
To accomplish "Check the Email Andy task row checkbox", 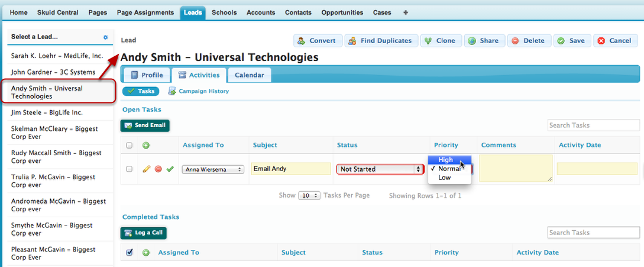I will (x=130, y=169).
